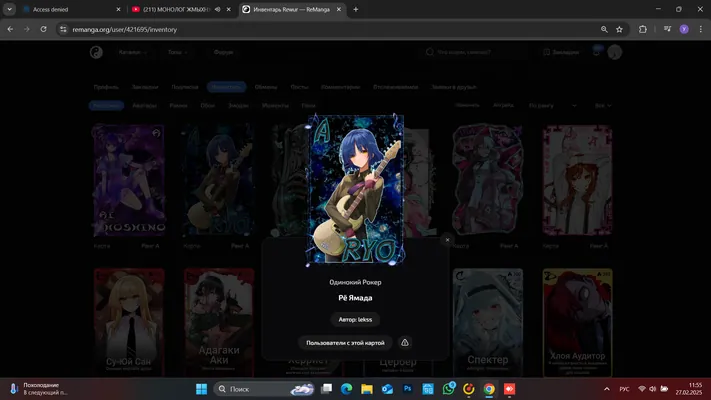Click the card name "Рё Ямада"
The width and height of the screenshot is (711, 400).
(355, 298)
